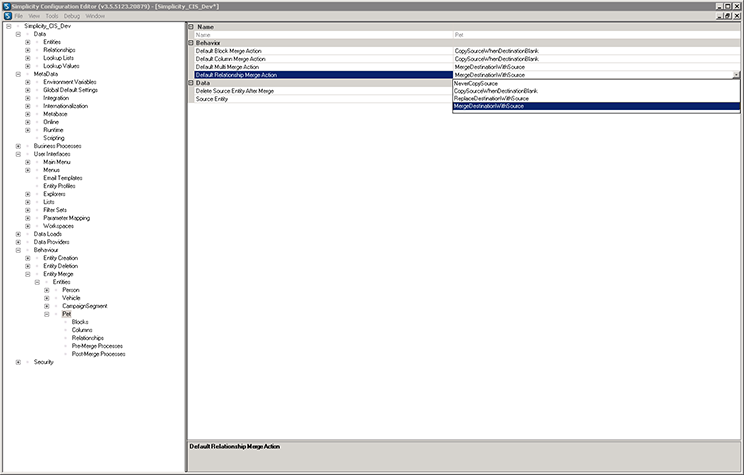Collapse the Name property category
The width and height of the screenshot is (744, 475).
[x=191, y=27]
